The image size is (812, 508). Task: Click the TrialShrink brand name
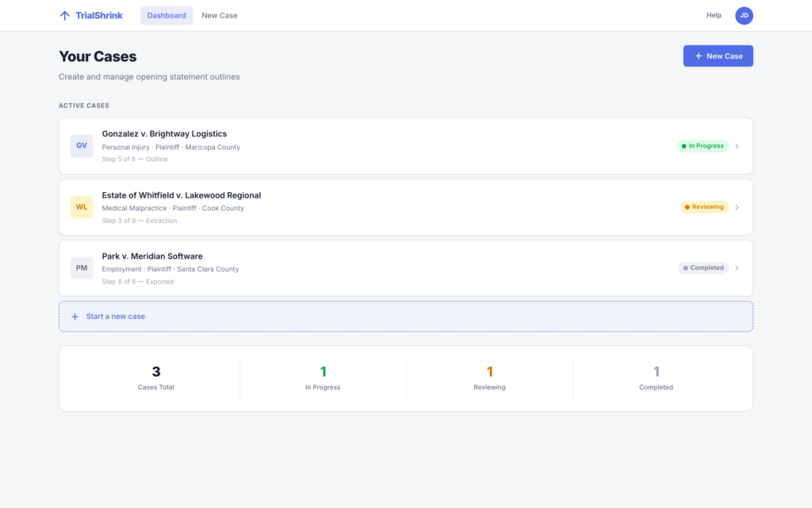point(99,16)
